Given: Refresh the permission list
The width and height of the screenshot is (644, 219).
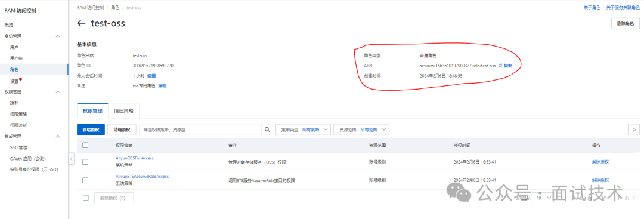Looking at the screenshot, I should pyautogui.click(x=634, y=129).
